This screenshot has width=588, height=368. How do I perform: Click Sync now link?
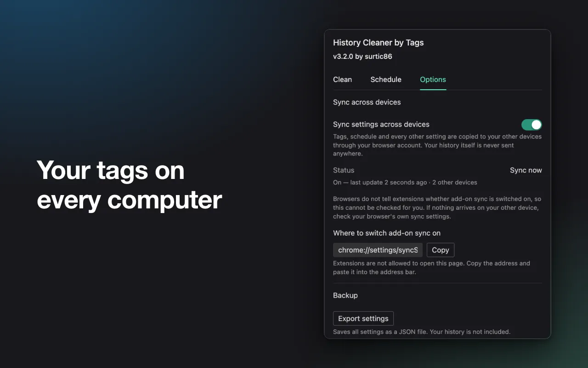click(526, 170)
